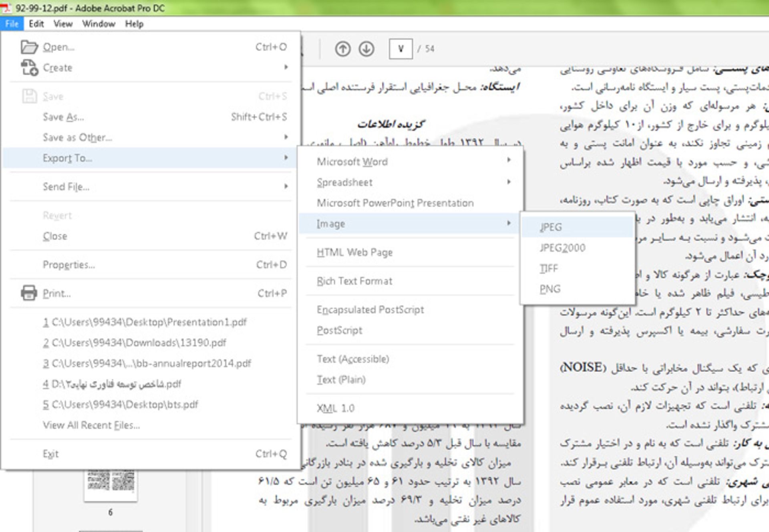Select PNG as export image format
The image size is (769, 532).
pyautogui.click(x=550, y=289)
